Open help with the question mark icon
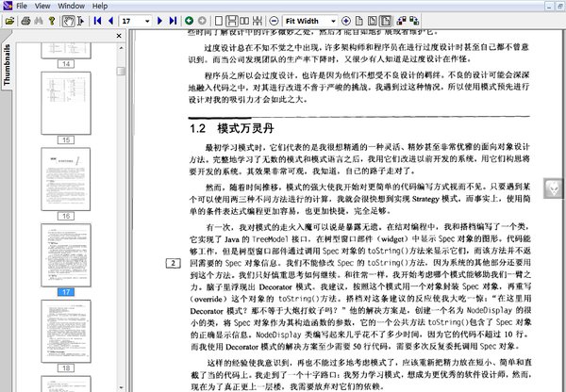The height and width of the screenshot is (392, 566). click(52, 21)
